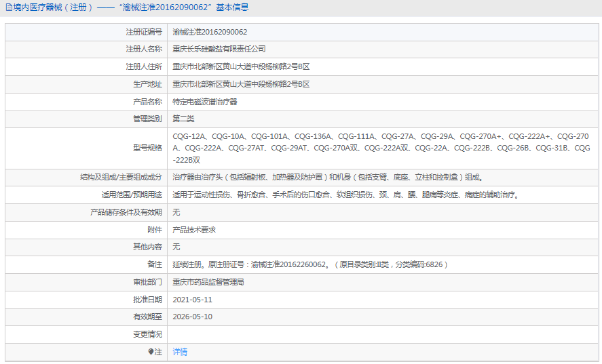Image resolution: width=602 pixels, height=364 pixels.
Task: Select the expiry date 2026-05-10
Action: tap(192, 317)
